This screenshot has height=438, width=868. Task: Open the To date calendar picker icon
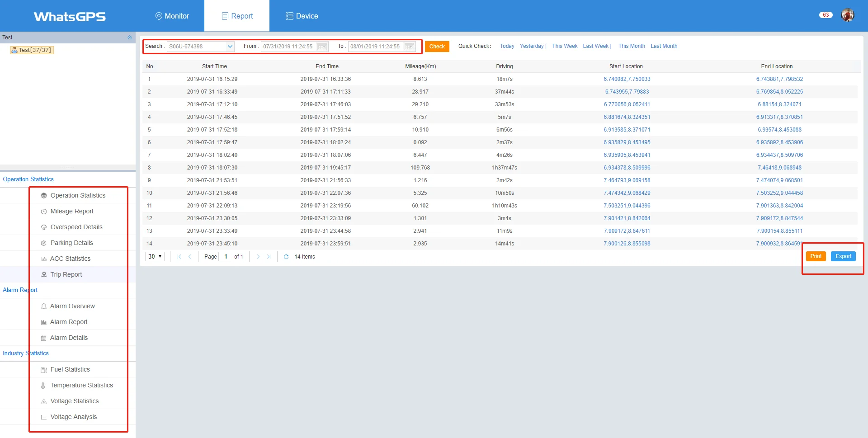(409, 47)
